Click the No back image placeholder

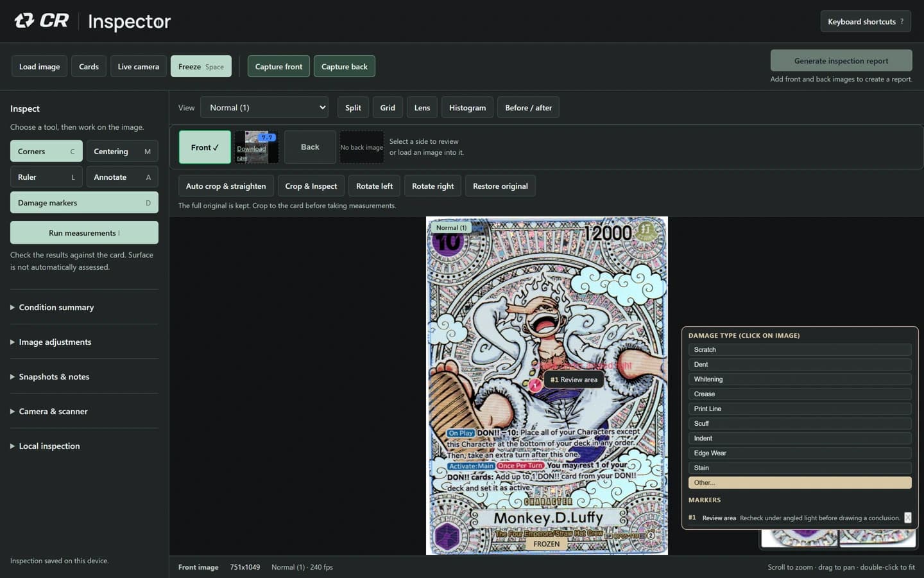pyautogui.click(x=362, y=147)
